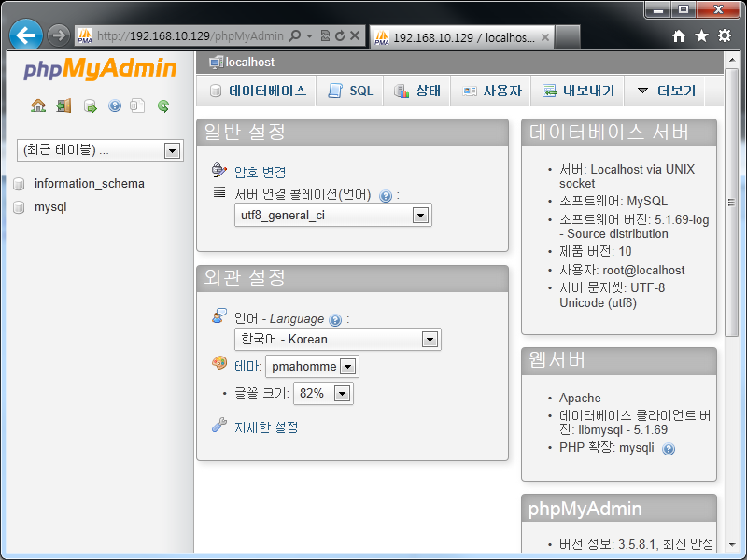Open phpMyAdmin documentation help icon

coord(115,105)
